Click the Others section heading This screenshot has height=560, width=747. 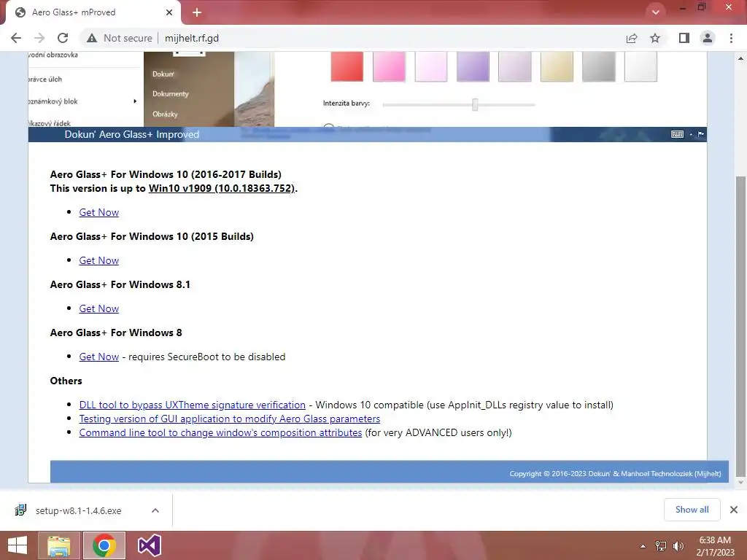pos(66,381)
